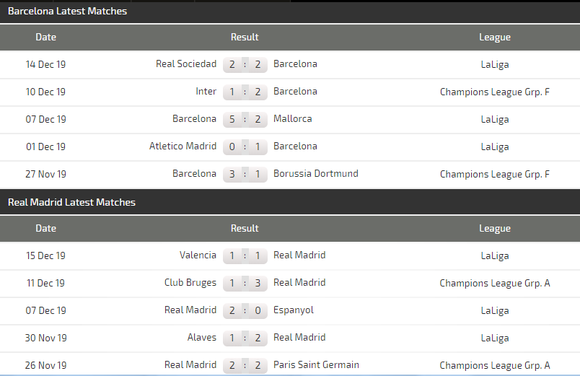Open the Valencia 1:1 Real Madrid score
Screen dimensions: 580x376
tap(245, 256)
